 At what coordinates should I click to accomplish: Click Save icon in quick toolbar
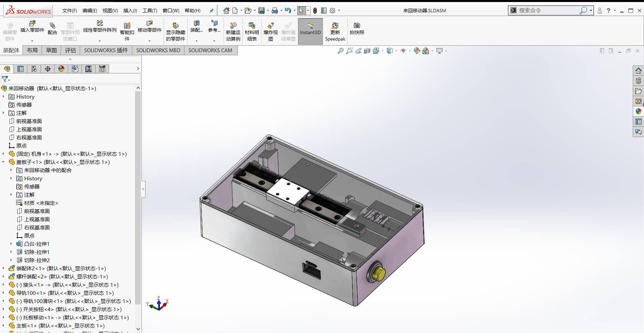[261, 11]
